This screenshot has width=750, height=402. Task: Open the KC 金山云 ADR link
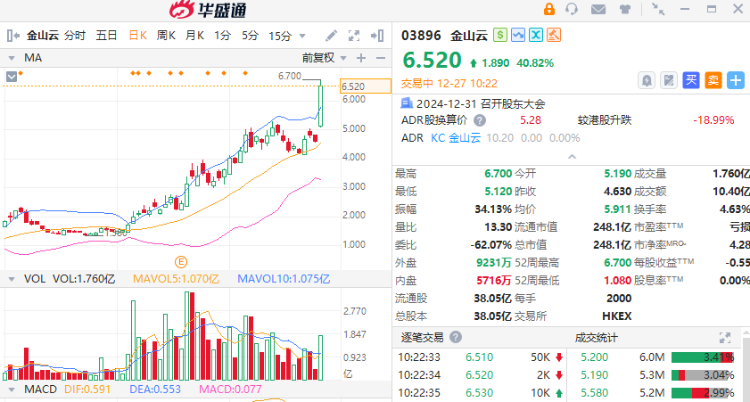click(456, 138)
